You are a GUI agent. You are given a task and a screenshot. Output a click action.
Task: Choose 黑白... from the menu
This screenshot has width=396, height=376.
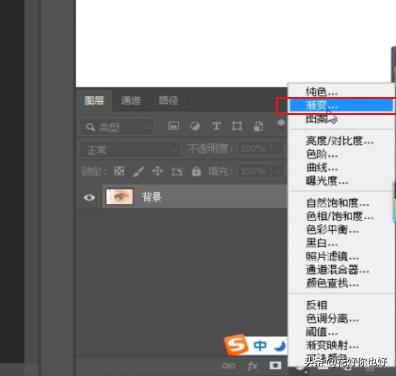click(x=341, y=243)
